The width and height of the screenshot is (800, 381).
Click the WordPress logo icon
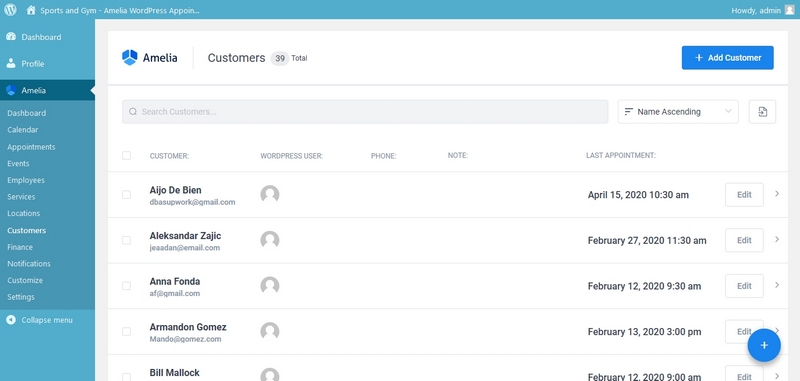click(x=10, y=10)
